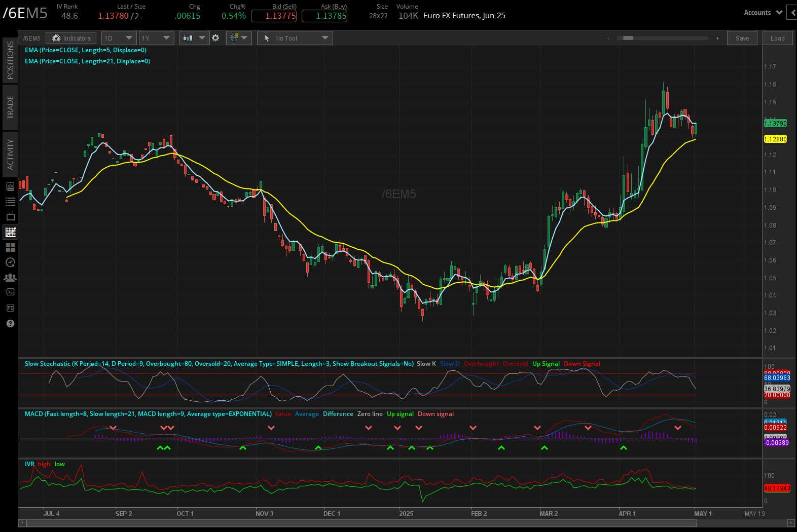Click the 2025 date axis label

pyautogui.click(x=406, y=514)
